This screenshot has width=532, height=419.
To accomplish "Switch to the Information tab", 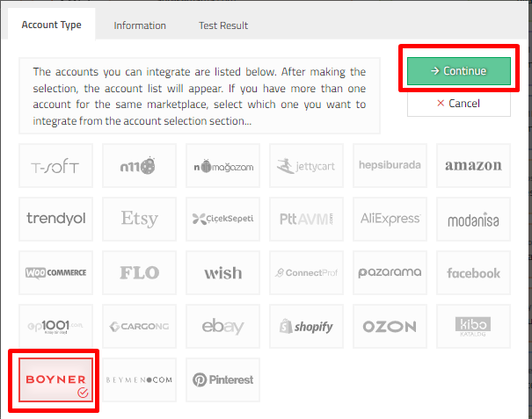I will (140, 25).
